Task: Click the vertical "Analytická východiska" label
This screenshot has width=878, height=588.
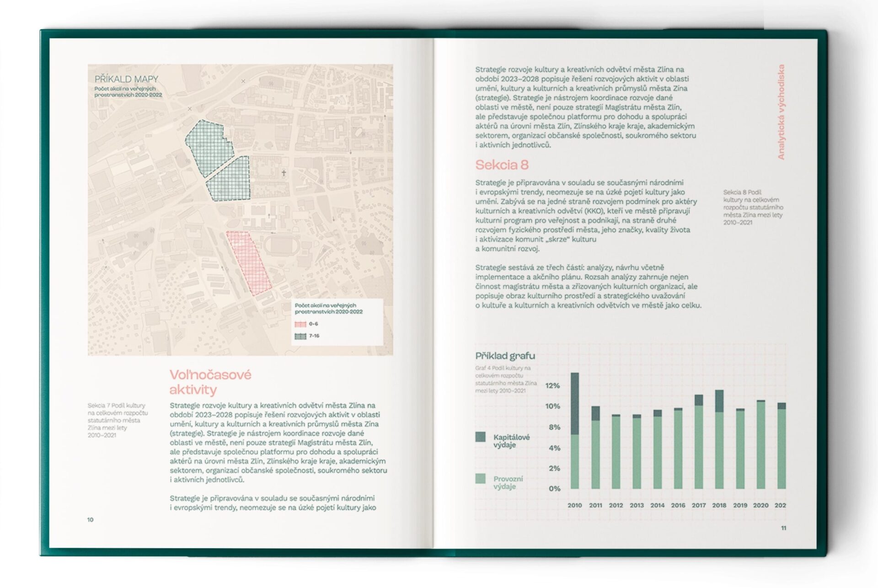Action: click(x=781, y=112)
